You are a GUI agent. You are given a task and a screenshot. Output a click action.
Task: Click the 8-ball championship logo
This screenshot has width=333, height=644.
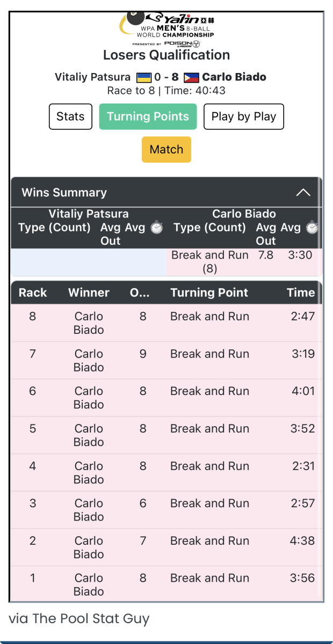(166, 27)
